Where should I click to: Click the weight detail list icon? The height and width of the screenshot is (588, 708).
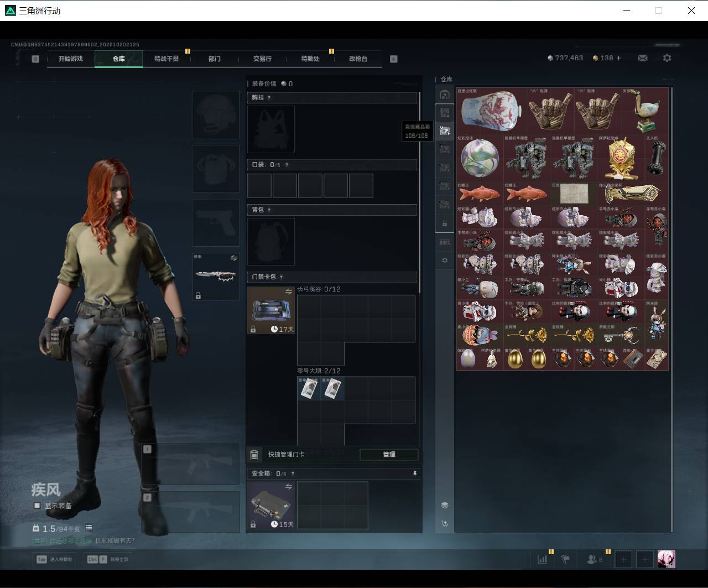89,528
